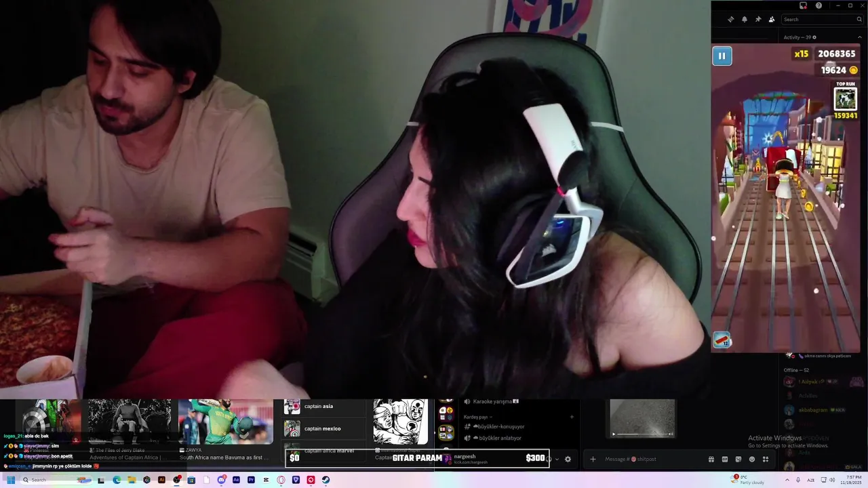
Task: Open the apps launcher in message bar
Action: click(766, 459)
